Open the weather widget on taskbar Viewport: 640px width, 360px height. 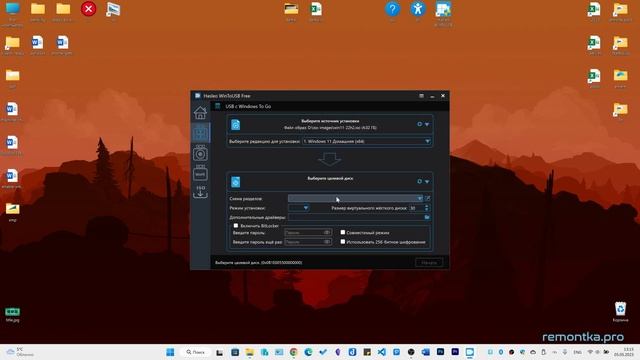pyautogui.click(x=20, y=352)
